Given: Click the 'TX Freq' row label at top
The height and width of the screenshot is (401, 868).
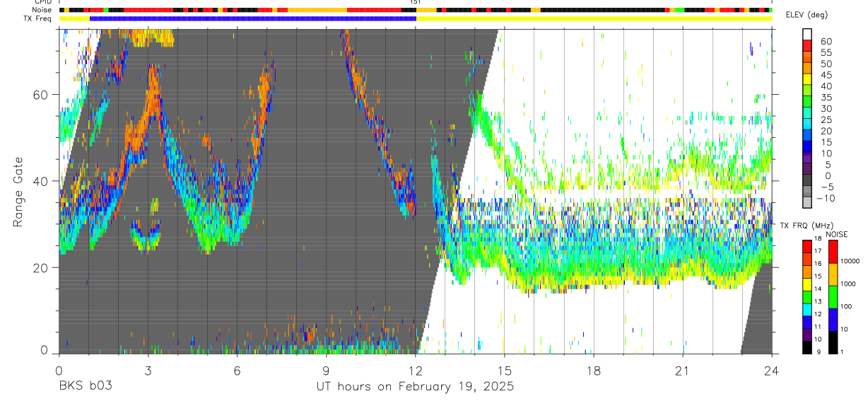Looking at the screenshot, I should click(37, 18).
